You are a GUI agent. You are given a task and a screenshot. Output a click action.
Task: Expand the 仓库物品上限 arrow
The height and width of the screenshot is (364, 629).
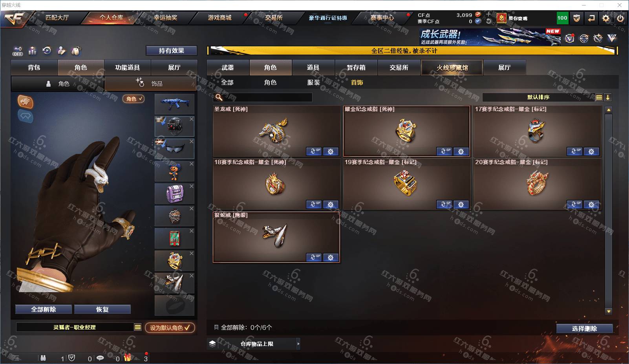coord(298,344)
